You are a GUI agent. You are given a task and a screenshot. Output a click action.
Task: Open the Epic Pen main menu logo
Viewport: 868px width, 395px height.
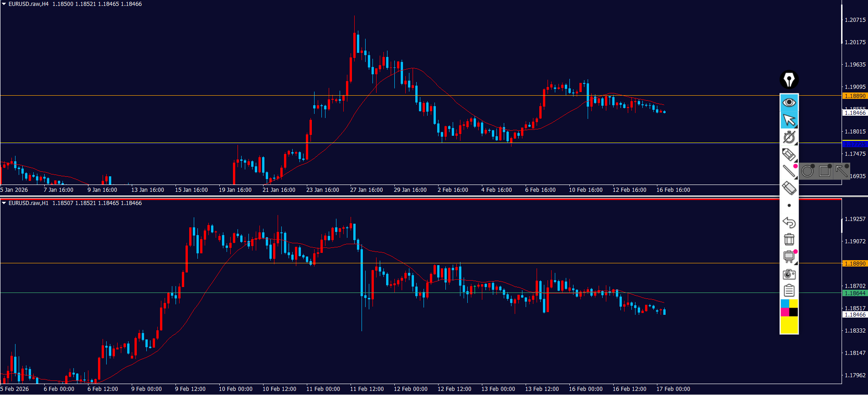tap(789, 80)
